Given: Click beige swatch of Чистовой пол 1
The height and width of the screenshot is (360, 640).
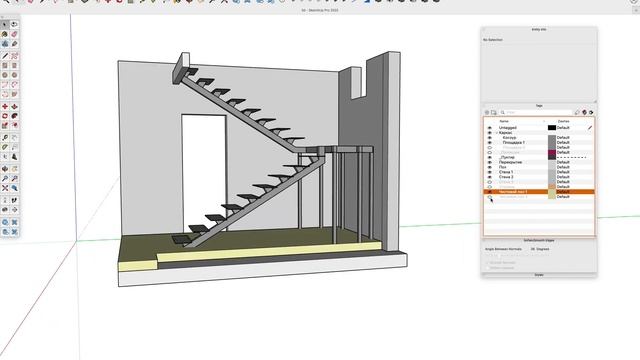Looking at the screenshot, I should coord(552,191).
